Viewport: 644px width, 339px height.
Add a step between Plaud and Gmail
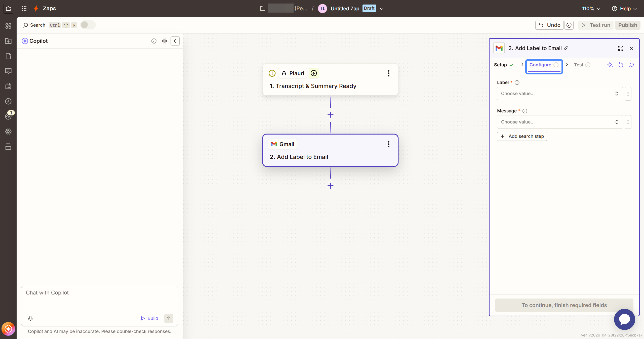click(330, 115)
